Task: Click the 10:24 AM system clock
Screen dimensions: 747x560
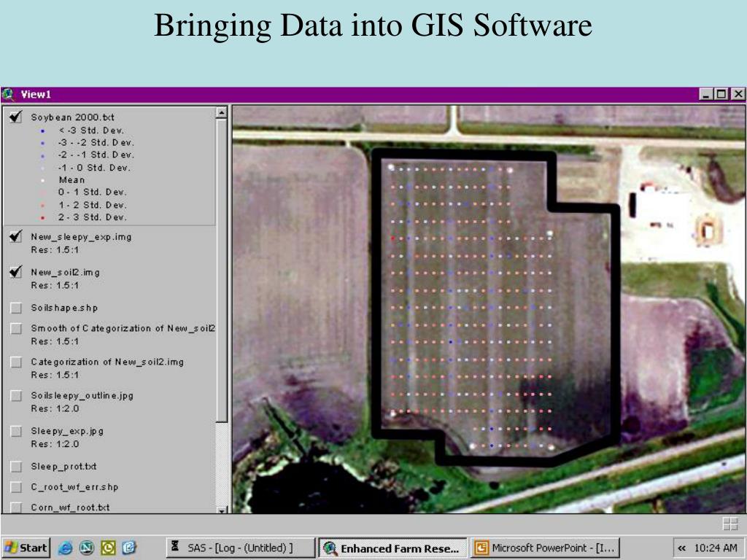Action: coord(716,548)
